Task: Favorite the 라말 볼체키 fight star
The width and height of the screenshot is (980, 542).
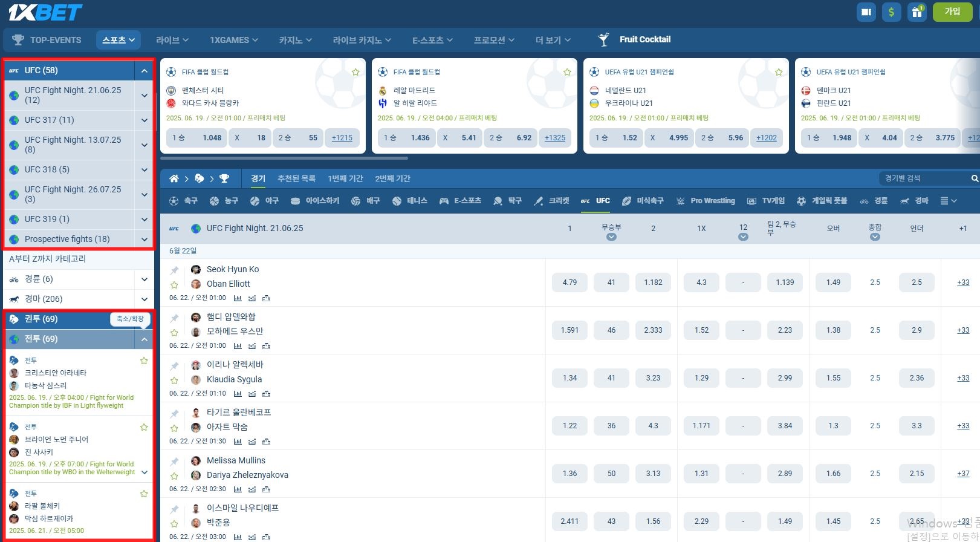Action: tap(144, 494)
